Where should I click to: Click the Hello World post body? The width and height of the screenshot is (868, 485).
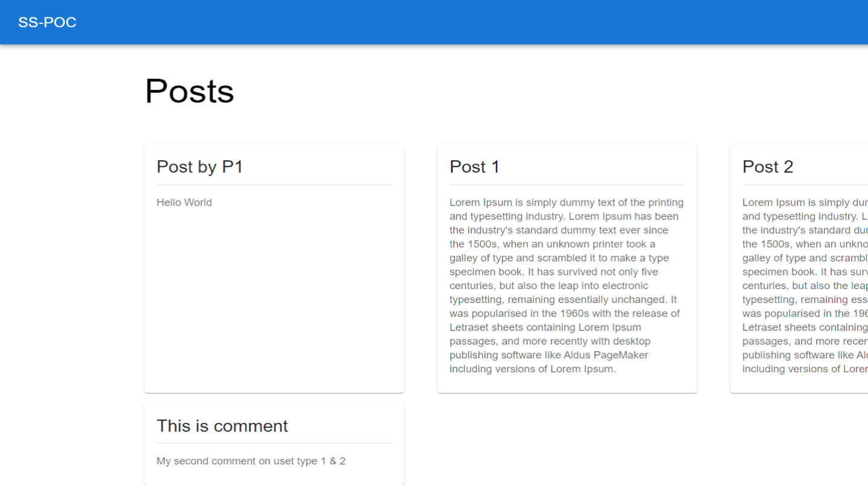(x=184, y=202)
